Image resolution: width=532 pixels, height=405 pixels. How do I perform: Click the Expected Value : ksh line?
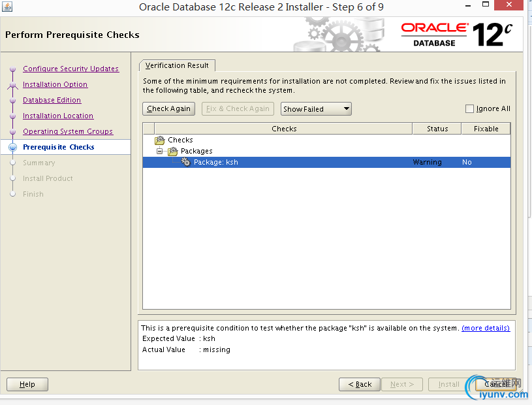(x=178, y=338)
